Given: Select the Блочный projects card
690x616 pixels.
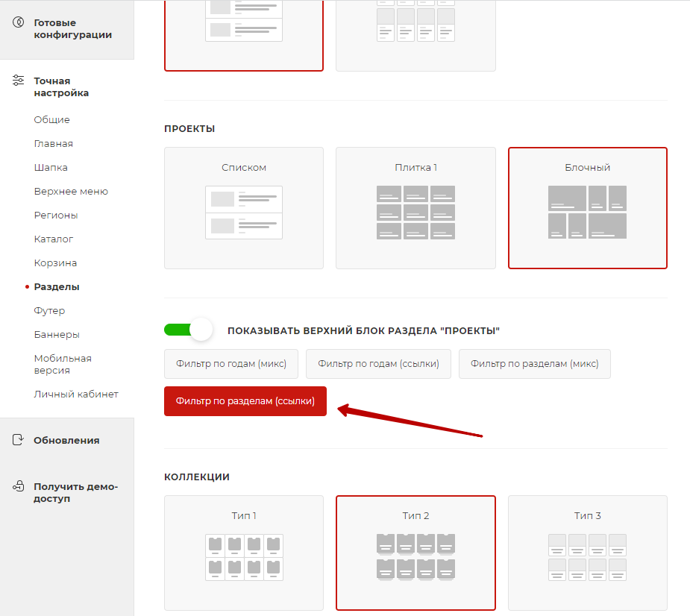Looking at the screenshot, I should click(588, 207).
